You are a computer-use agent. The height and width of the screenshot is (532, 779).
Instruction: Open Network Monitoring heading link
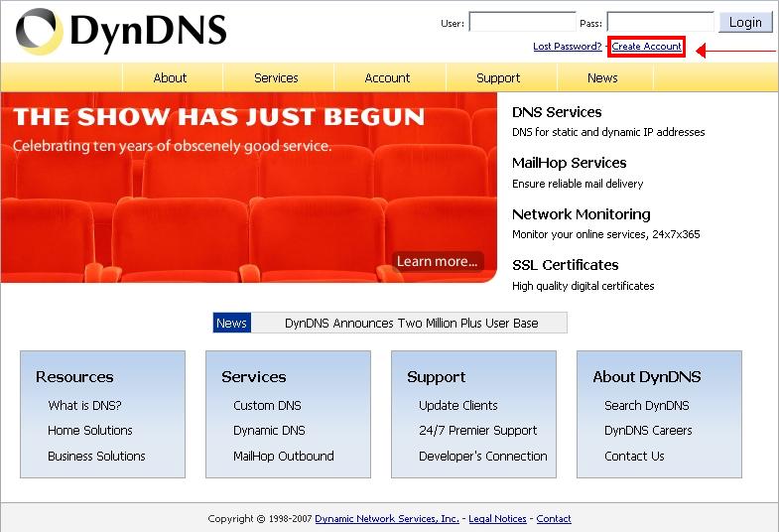(581, 214)
